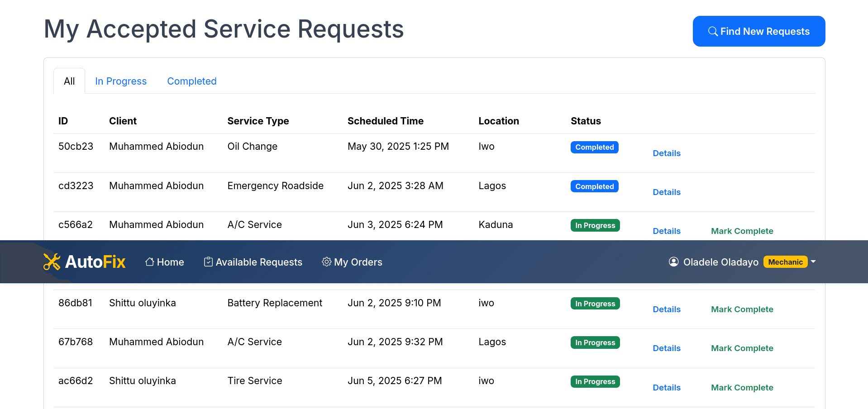
Task: Click Shittu oluyinka in row 86db81
Action: (143, 303)
